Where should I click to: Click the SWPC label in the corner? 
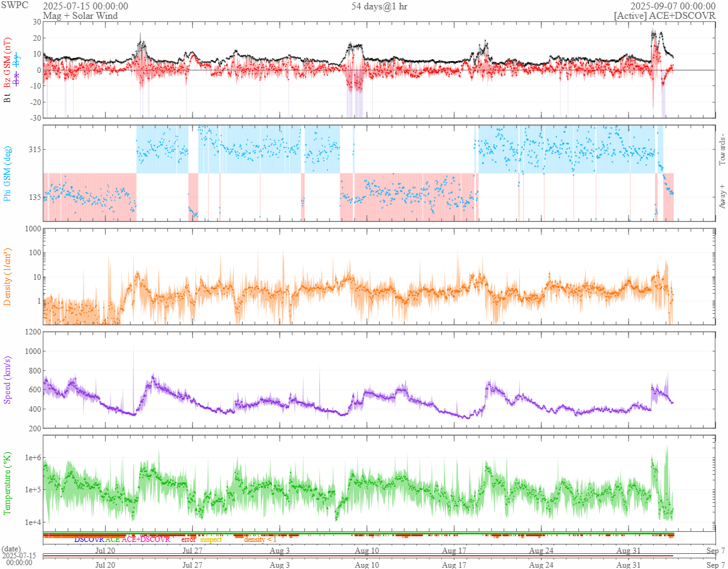click(14, 4)
